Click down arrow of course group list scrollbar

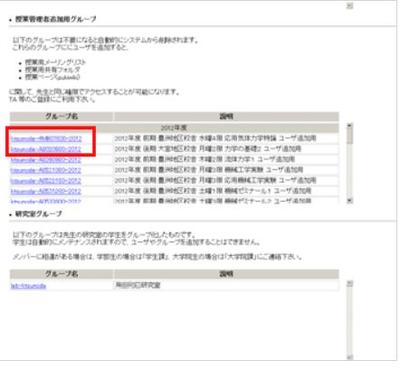pos(349,201)
